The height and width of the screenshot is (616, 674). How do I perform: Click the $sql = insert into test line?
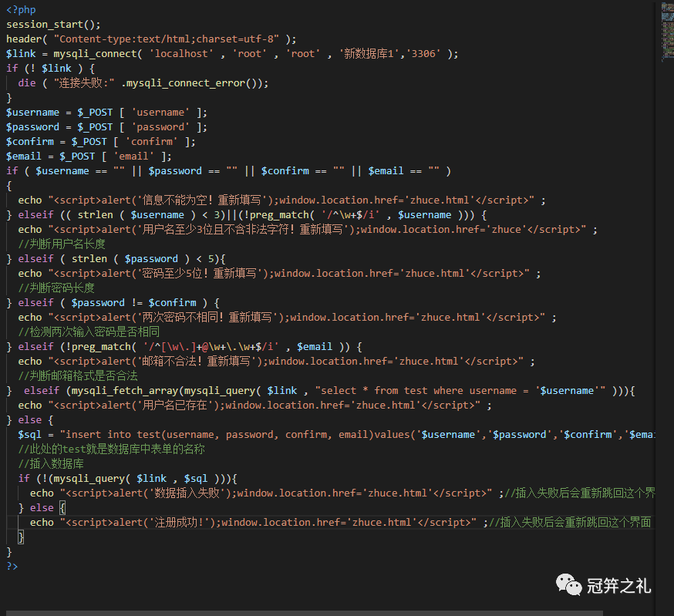[x=336, y=435]
